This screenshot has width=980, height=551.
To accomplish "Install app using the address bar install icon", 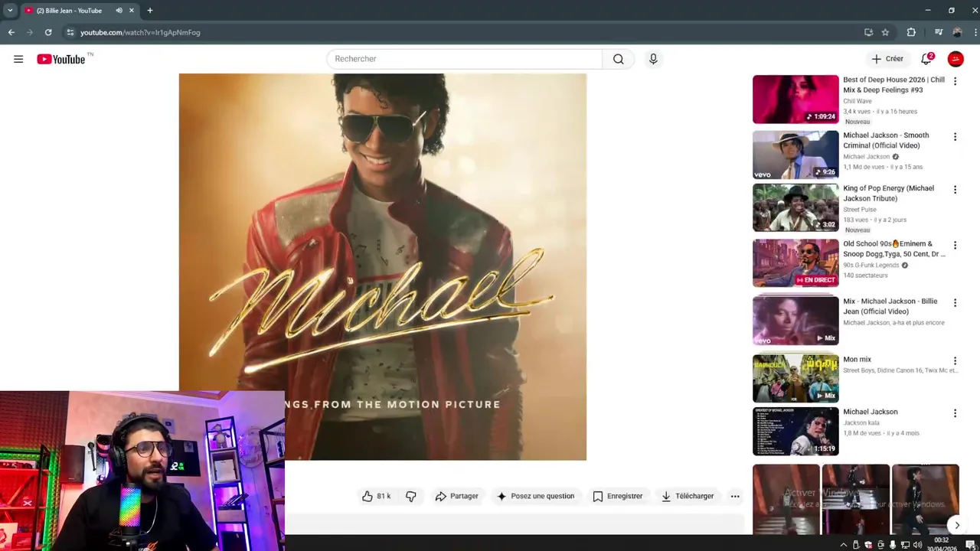I will 868,32.
